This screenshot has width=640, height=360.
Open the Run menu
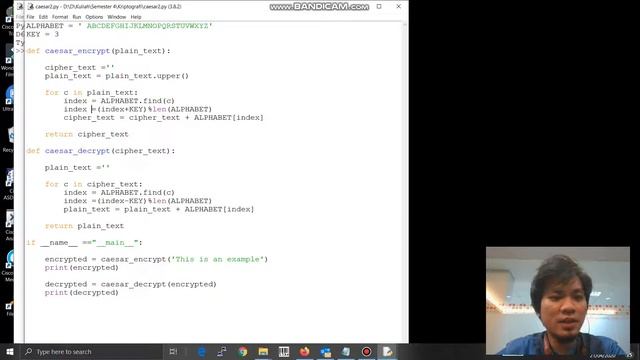77,17
